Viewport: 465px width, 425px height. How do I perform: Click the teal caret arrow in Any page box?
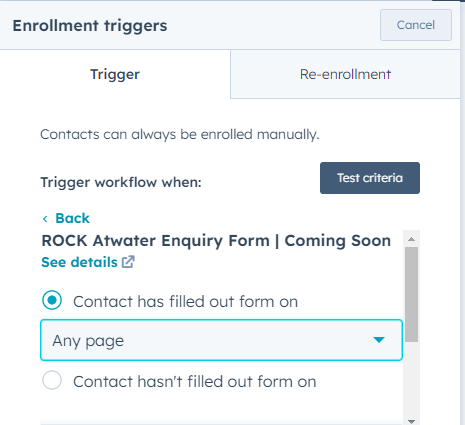(x=379, y=340)
